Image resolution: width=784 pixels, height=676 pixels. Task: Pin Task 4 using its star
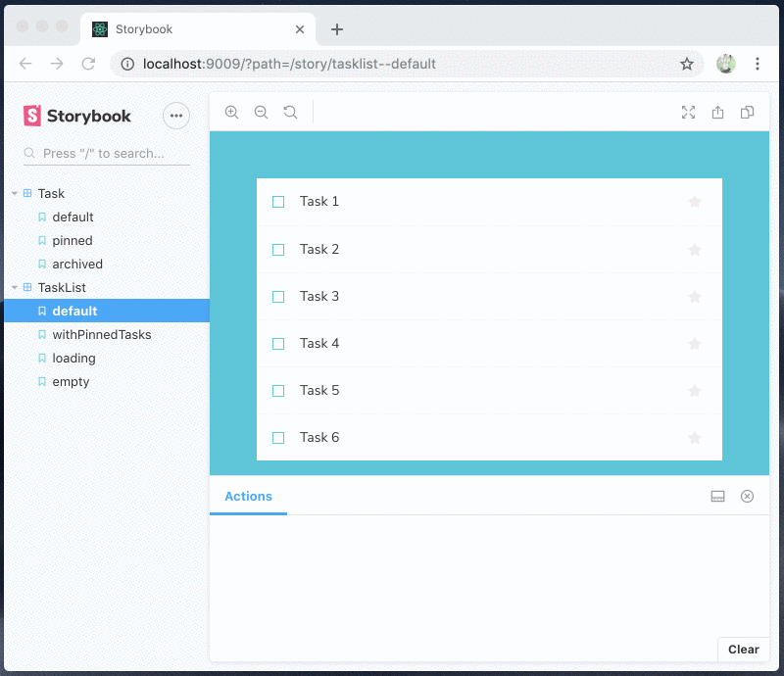pyautogui.click(x=695, y=344)
